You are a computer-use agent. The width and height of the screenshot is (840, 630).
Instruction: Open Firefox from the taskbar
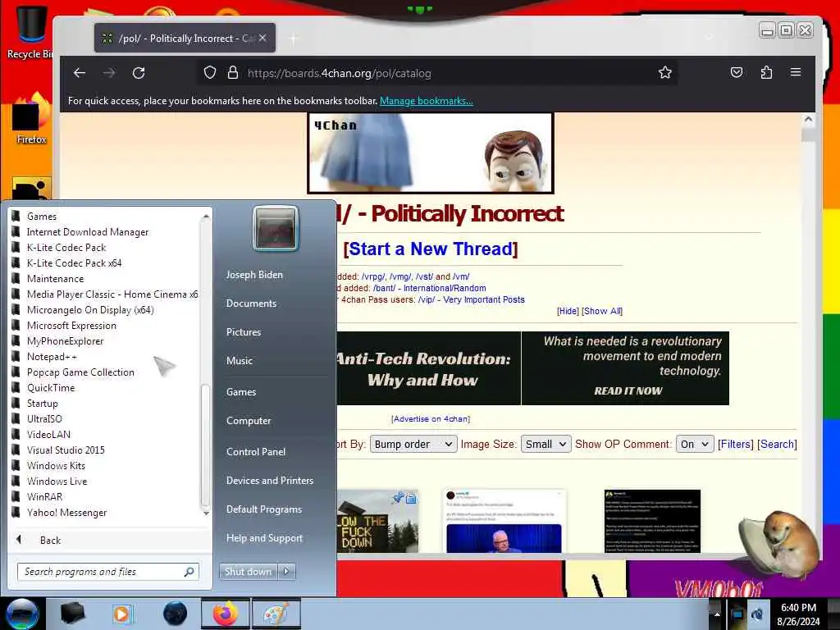point(226,614)
